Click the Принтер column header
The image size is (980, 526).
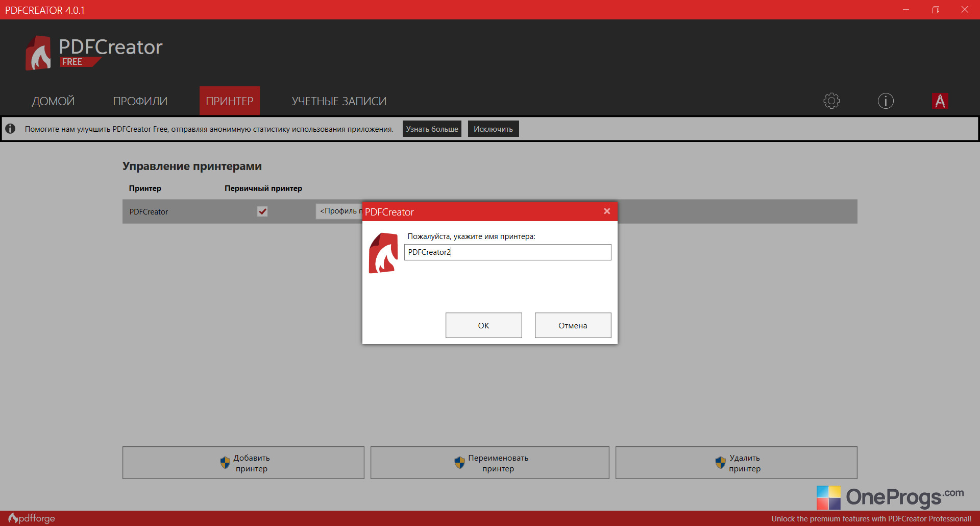(x=145, y=188)
